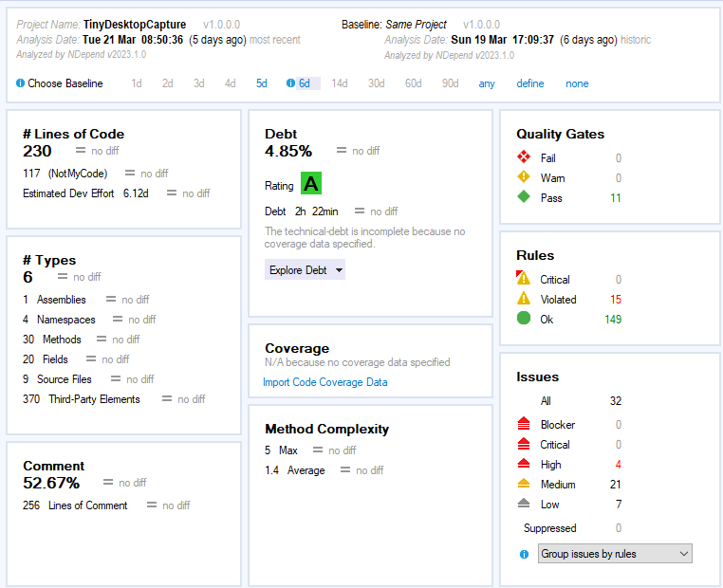Click the 117 (NotMyCode) entry
The height and width of the screenshot is (588, 723).
click(x=65, y=174)
